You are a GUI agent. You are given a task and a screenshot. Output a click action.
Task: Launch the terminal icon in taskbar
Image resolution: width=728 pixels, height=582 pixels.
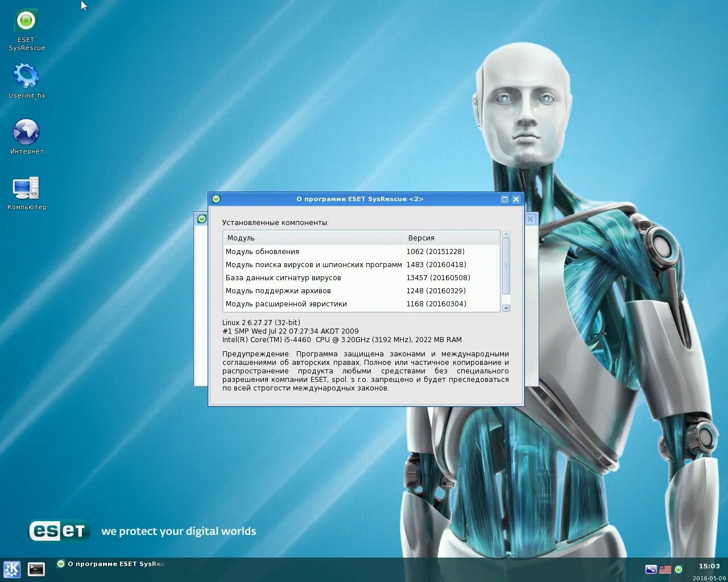tap(36, 569)
